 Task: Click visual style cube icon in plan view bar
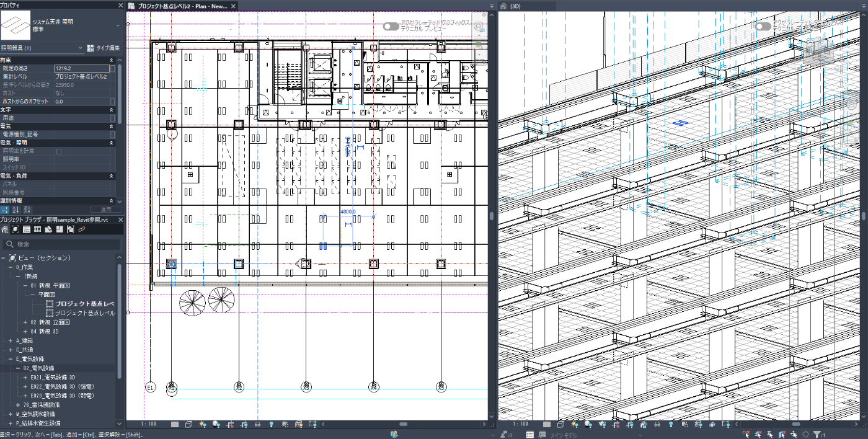189,425
